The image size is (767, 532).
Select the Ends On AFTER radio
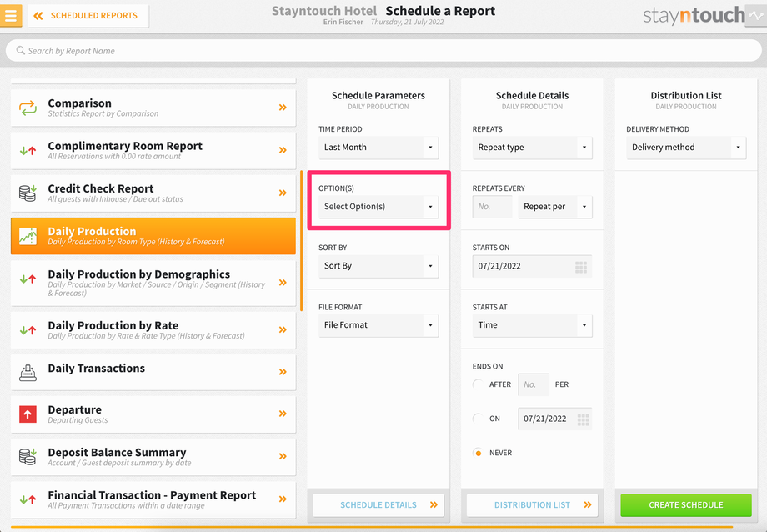[x=478, y=384]
